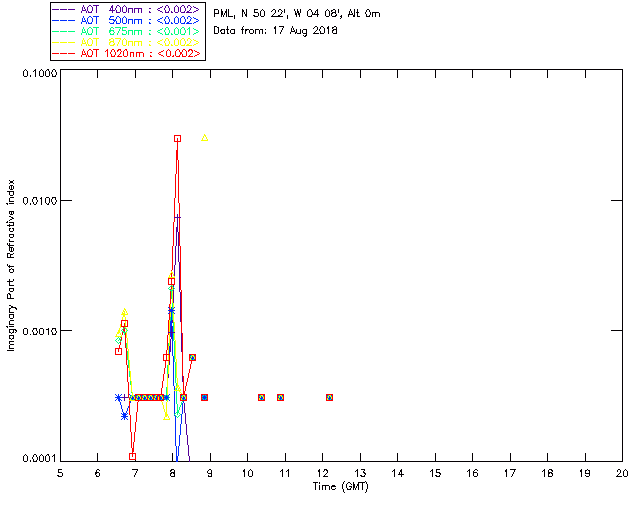The image size is (640, 512).
Task: Click the AOT 675nm legend entry
Action: (x=127, y=31)
